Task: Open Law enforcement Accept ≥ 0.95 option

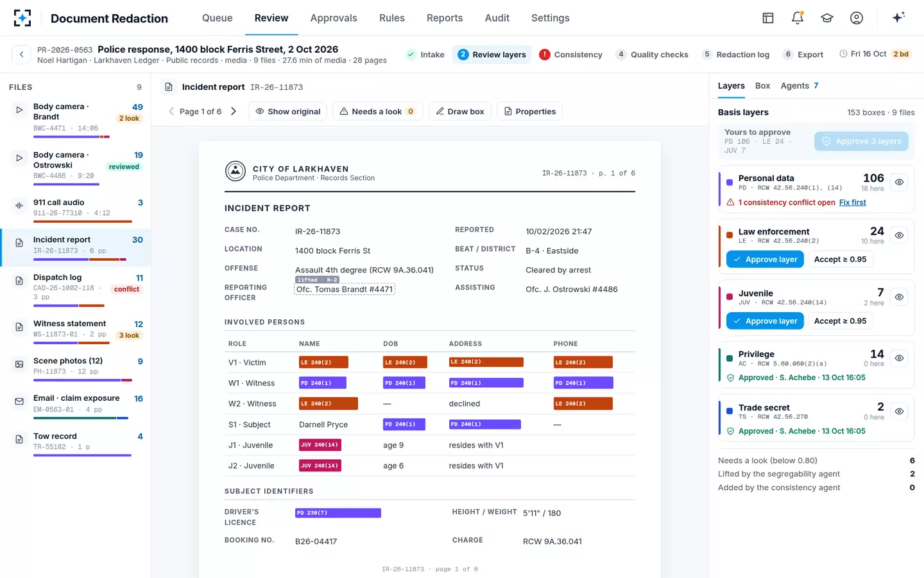Action: coord(840,259)
